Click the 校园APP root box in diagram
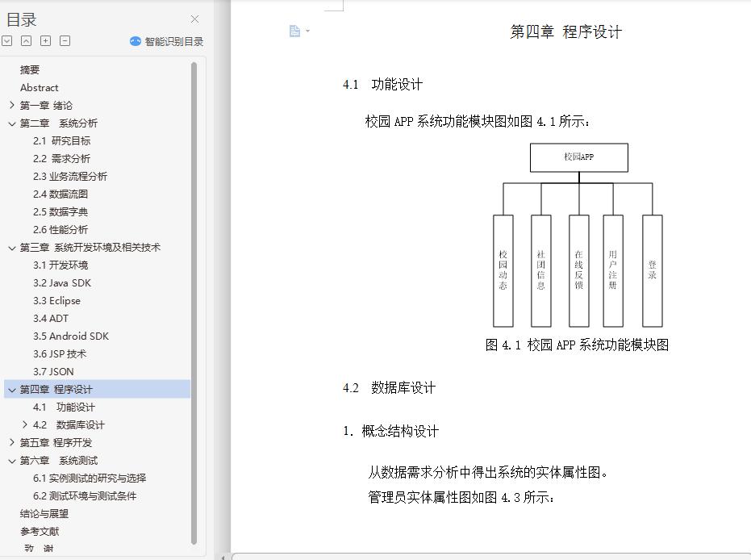 pyautogui.click(x=578, y=157)
